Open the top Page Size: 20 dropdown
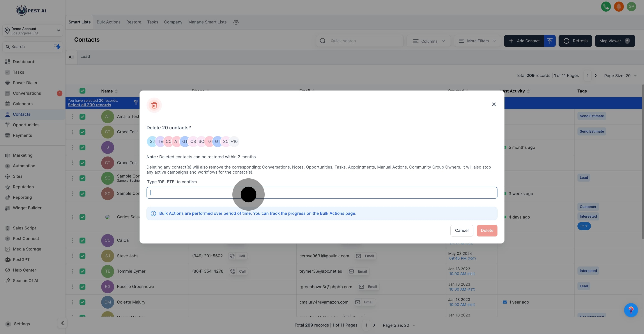 coord(620,76)
